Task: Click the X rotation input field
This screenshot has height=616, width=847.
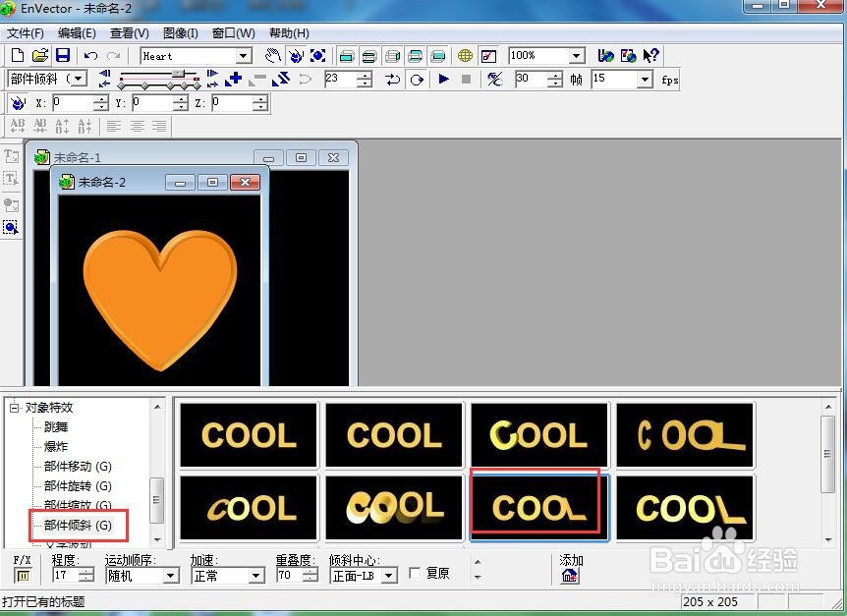Action: pyautogui.click(x=74, y=102)
